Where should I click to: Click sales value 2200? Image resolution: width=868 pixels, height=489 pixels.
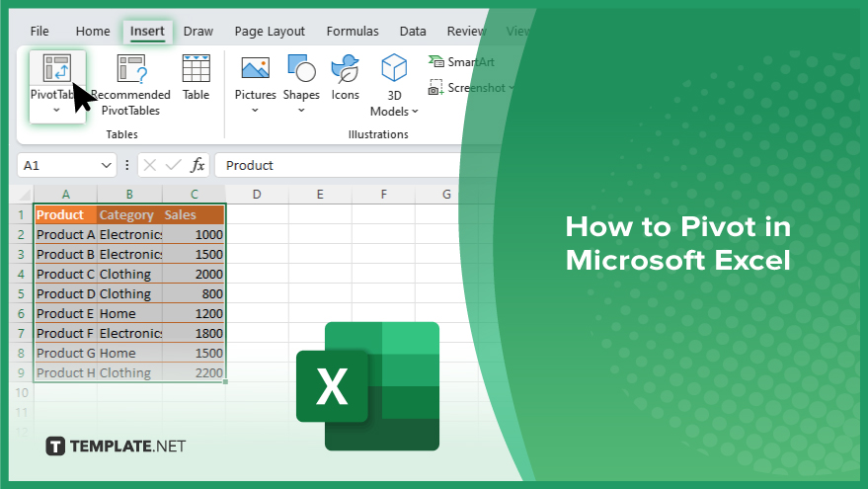click(x=194, y=372)
